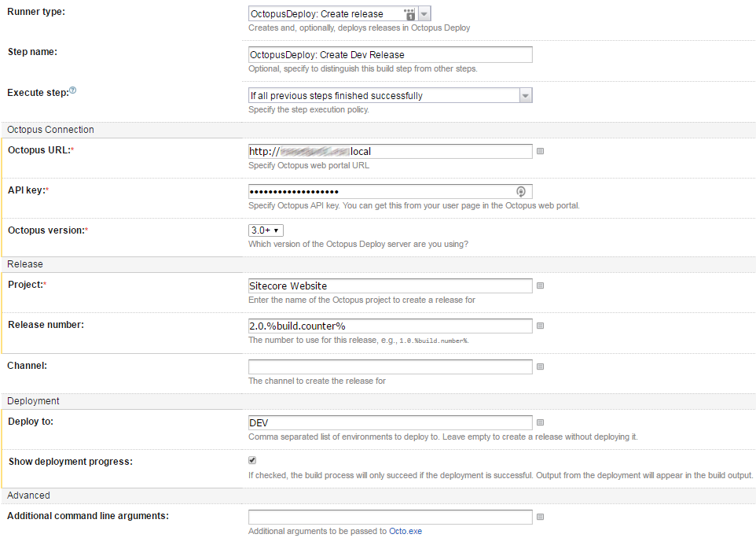This screenshot has height=538, width=756.
Task: Click the 'Octopus Connection' section heading
Action: click(50, 130)
